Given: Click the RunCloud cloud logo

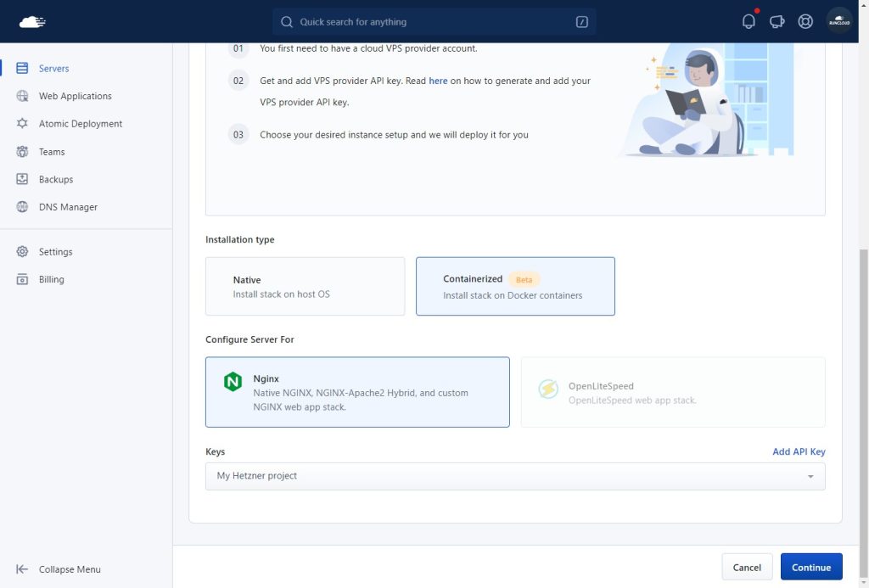Looking at the screenshot, I should point(32,22).
